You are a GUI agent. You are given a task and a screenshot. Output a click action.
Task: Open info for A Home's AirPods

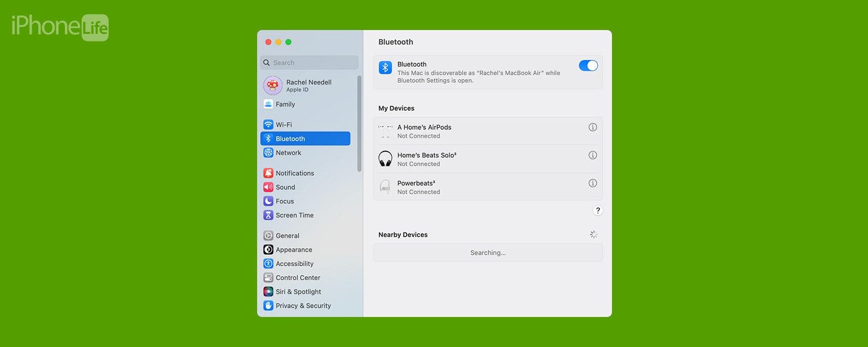(x=592, y=127)
